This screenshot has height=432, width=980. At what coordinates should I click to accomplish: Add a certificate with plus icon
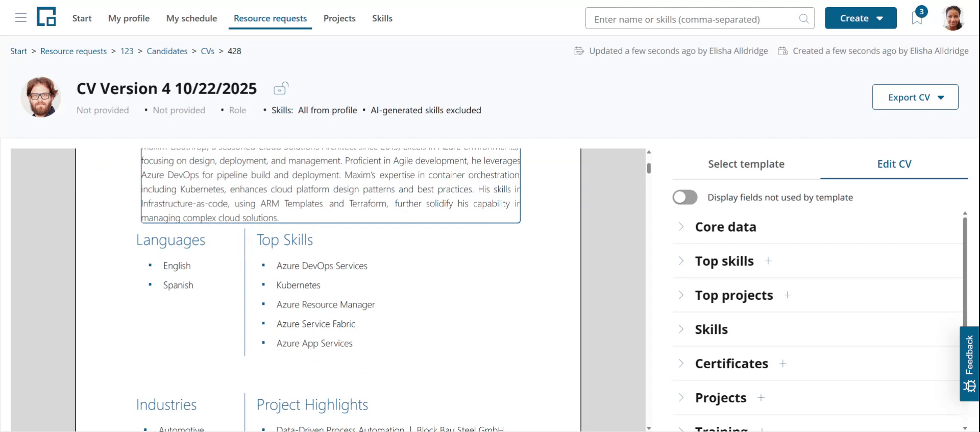pos(783,364)
